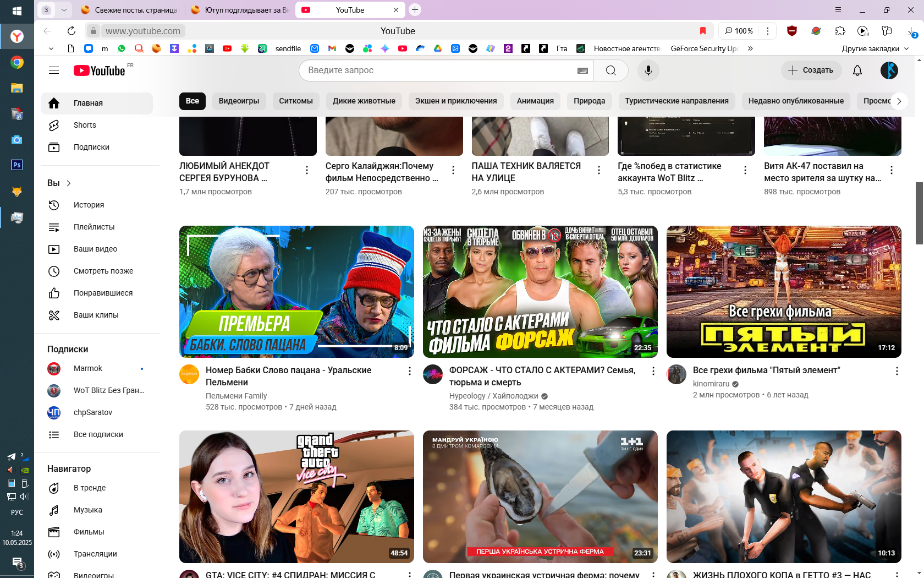
Task: Open the 'Форсаж' actors video thumbnail
Action: click(x=540, y=291)
